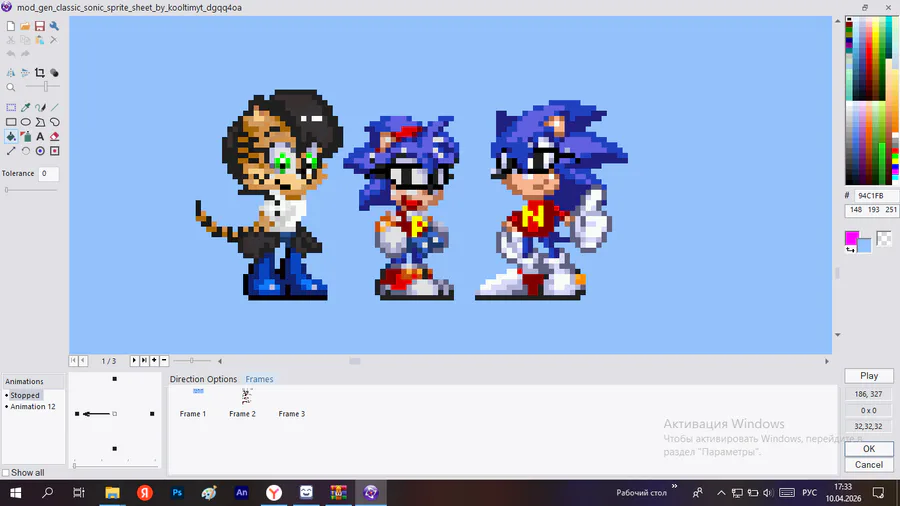Click the Tolerance value field

[x=49, y=173]
